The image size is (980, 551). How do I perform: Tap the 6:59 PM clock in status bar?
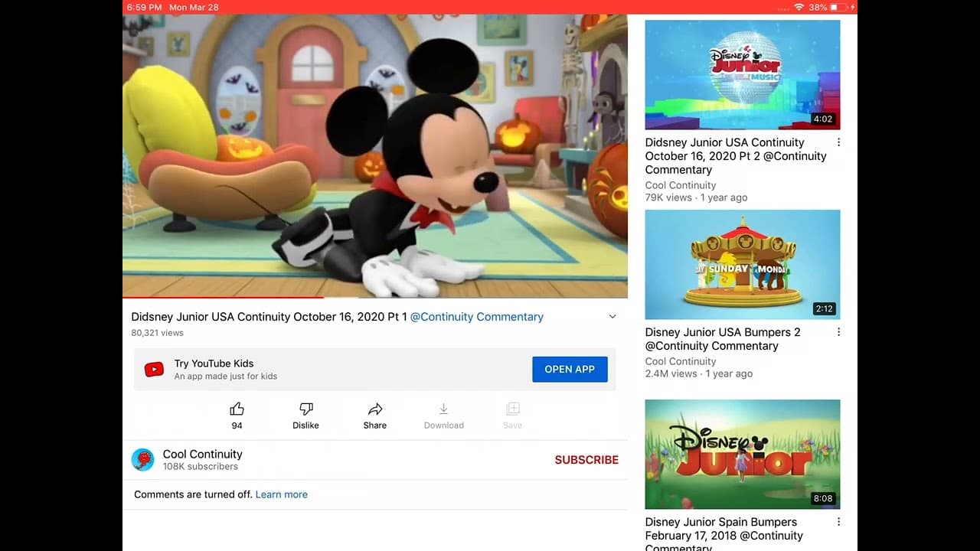click(144, 7)
